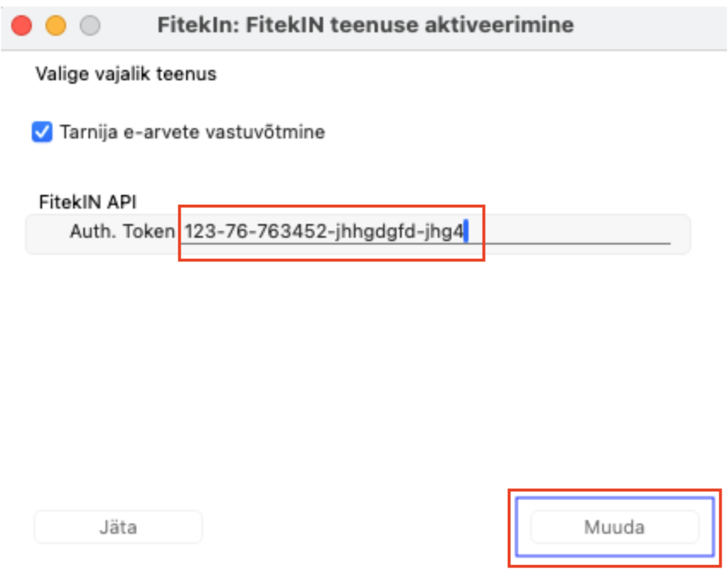Minimize the window using the yellow button
728x579 pixels.
click(55, 26)
